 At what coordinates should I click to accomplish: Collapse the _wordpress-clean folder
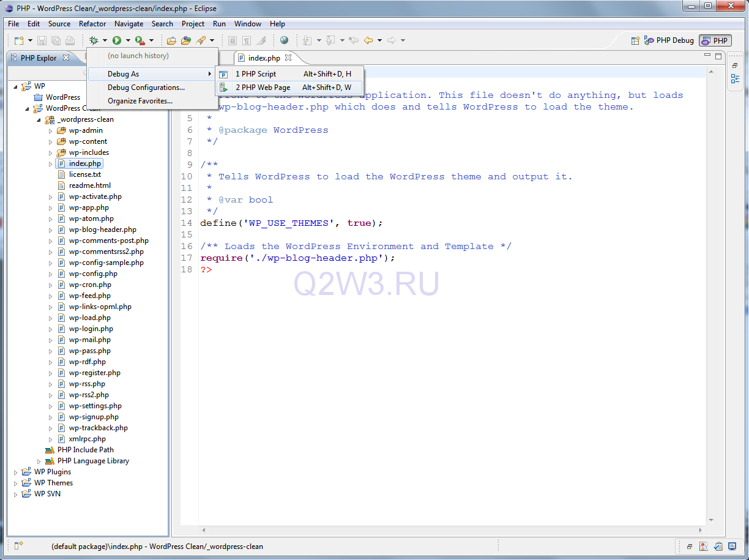(x=39, y=119)
